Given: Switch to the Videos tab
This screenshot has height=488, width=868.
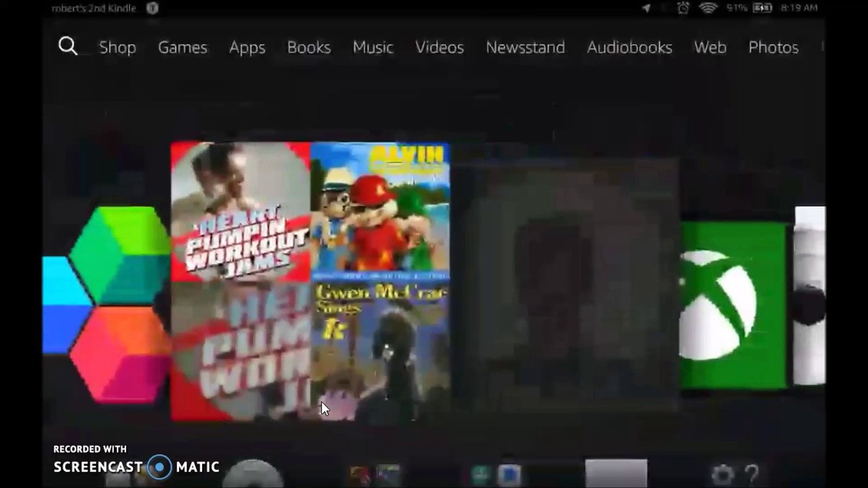Looking at the screenshot, I should tap(439, 47).
